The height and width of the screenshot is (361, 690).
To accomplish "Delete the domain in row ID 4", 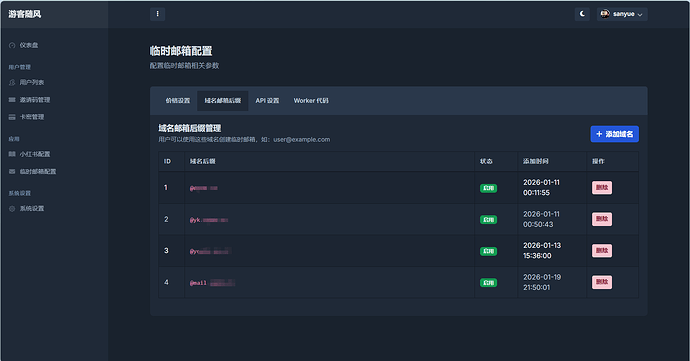I will (x=602, y=282).
